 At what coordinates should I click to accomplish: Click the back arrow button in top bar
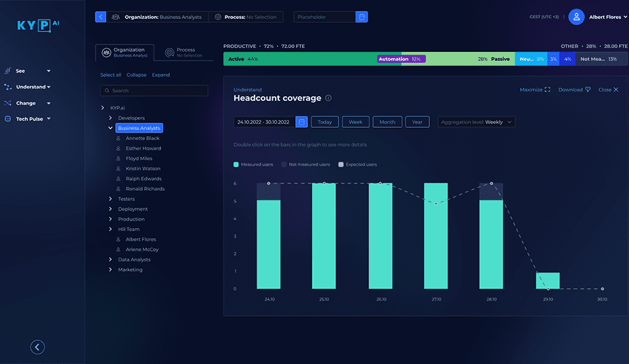pos(100,17)
